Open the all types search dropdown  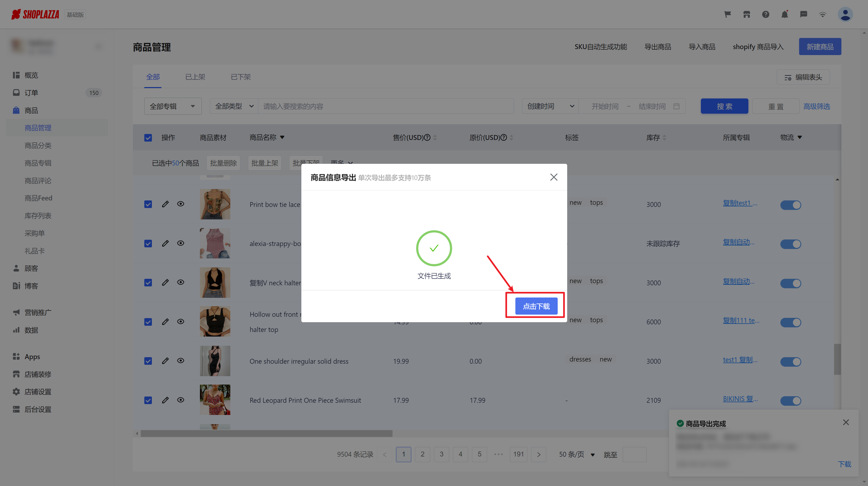click(234, 106)
